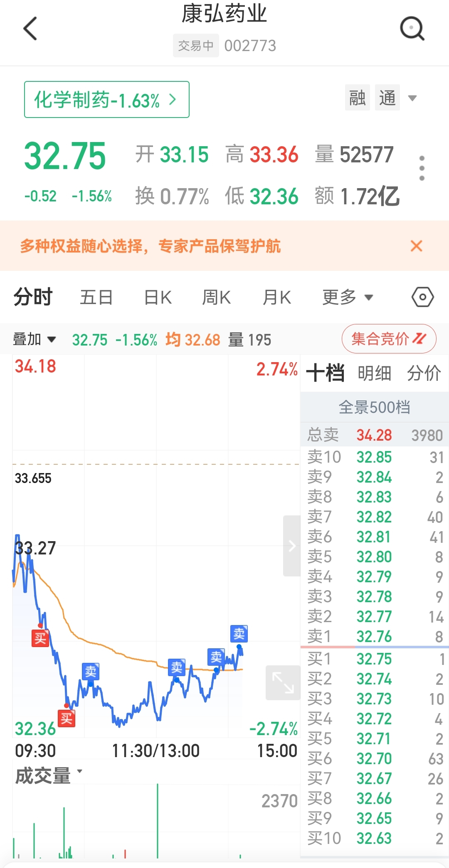Open the 化学制药-1.63% sector link

107,100
